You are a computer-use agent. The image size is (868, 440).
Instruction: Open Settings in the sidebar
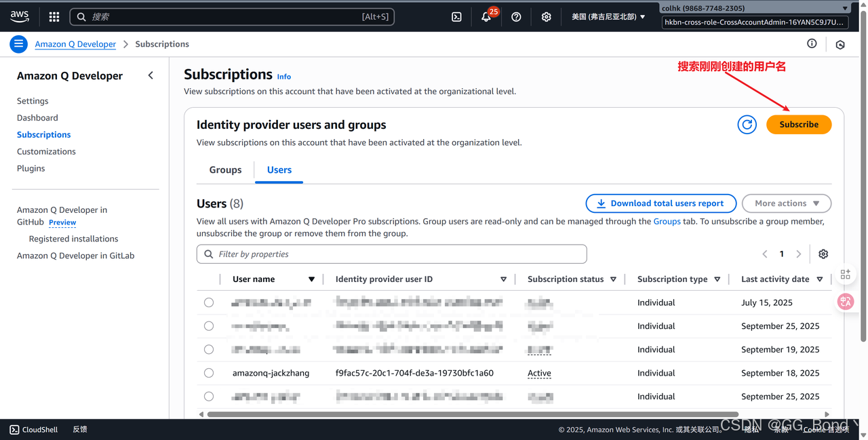(x=33, y=101)
